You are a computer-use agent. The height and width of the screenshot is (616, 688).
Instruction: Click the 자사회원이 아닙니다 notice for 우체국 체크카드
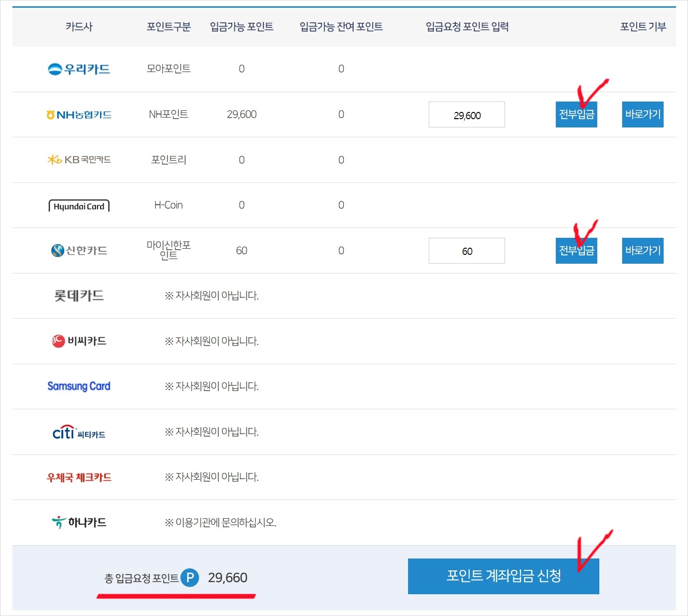212,477
